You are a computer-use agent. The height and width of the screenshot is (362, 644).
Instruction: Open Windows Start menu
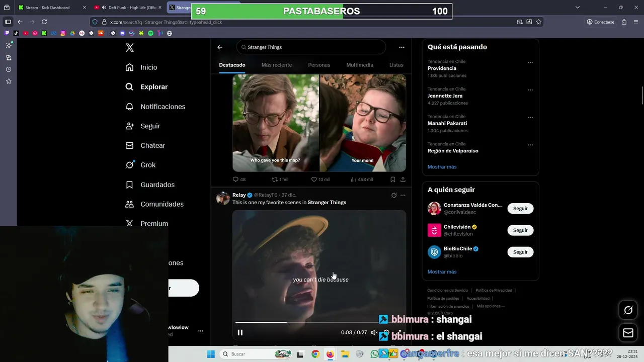pos(211,354)
